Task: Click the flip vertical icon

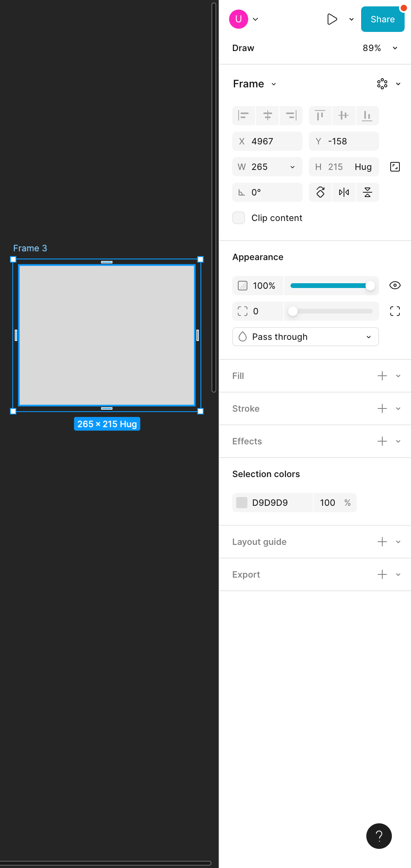Action: click(368, 192)
